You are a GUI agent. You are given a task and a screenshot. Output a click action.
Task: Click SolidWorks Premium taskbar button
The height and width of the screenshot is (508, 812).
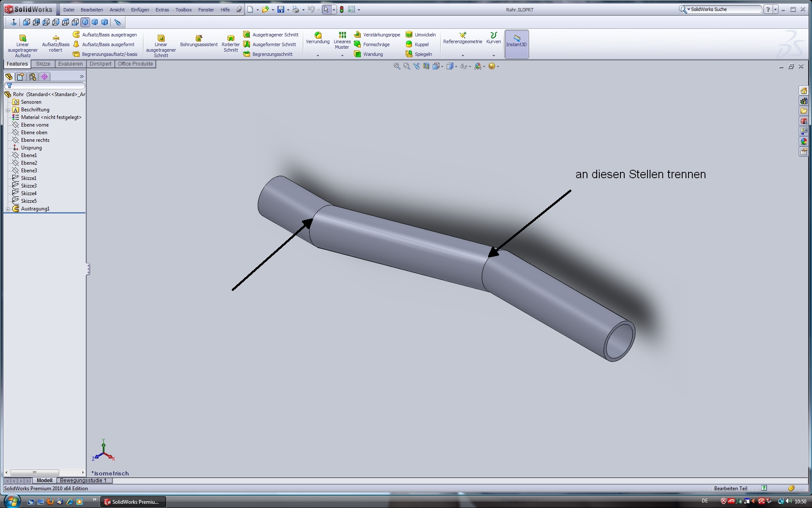tap(133, 502)
